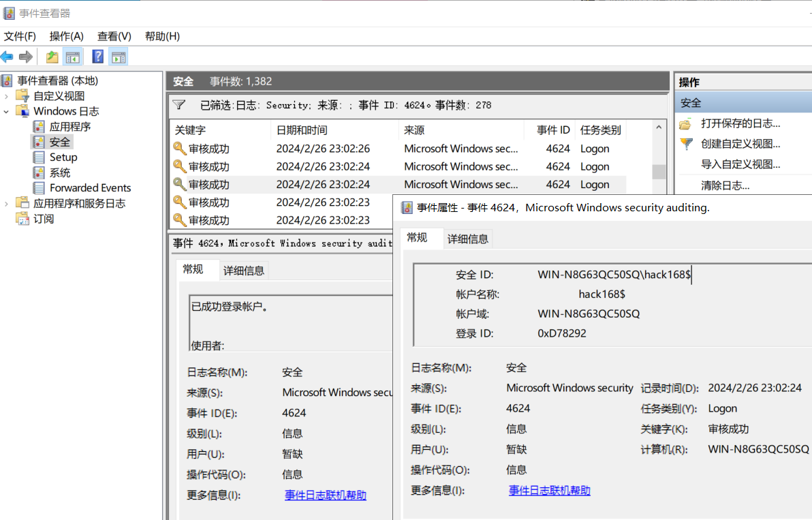Screen dimensions: 812x520
Task: Sort by 来源 column header
Action: coord(461,130)
